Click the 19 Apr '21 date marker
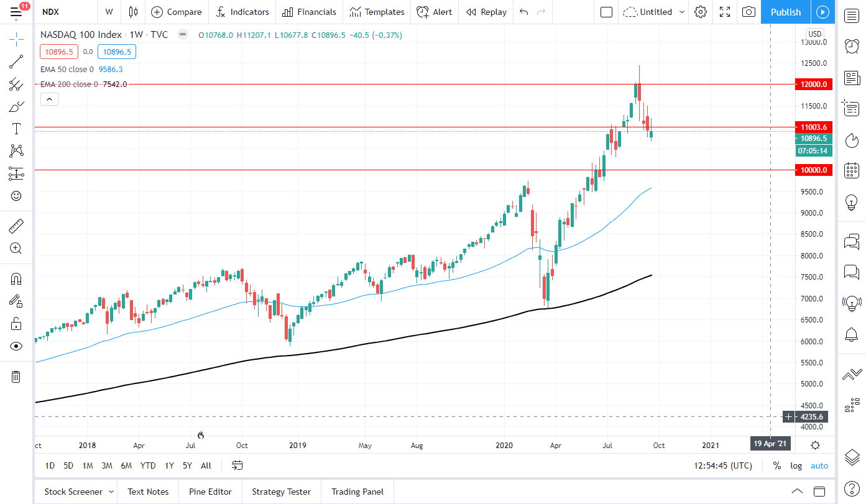This screenshot has height=504, width=866. coord(770,444)
